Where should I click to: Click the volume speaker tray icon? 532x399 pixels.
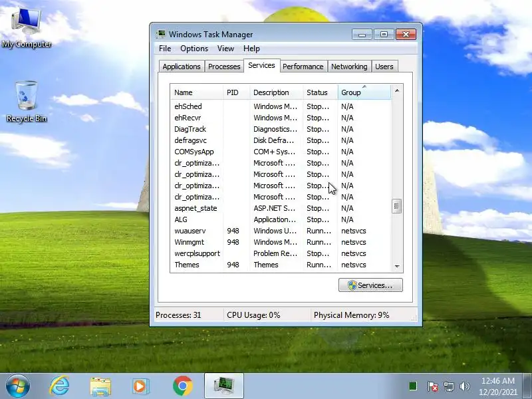click(x=464, y=386)
